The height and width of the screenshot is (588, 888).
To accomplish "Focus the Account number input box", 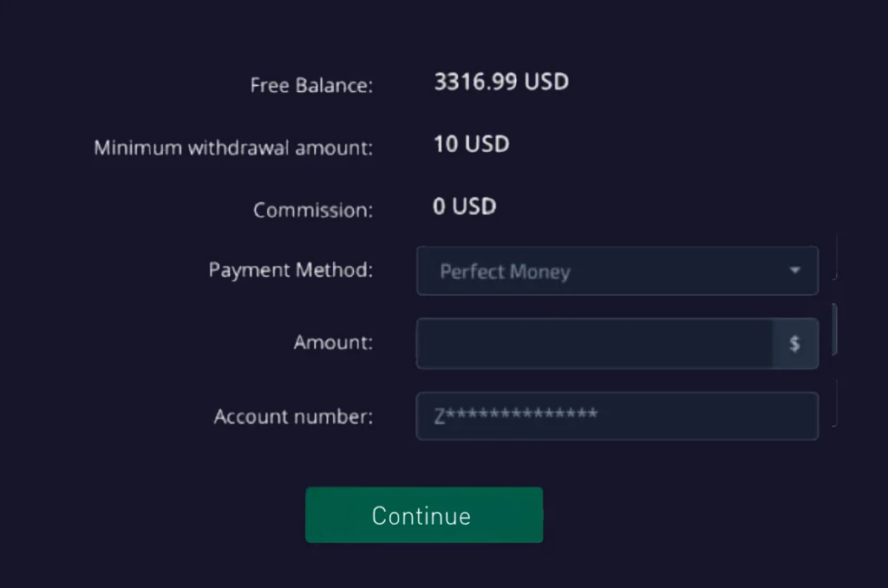I will pos(617,415).
